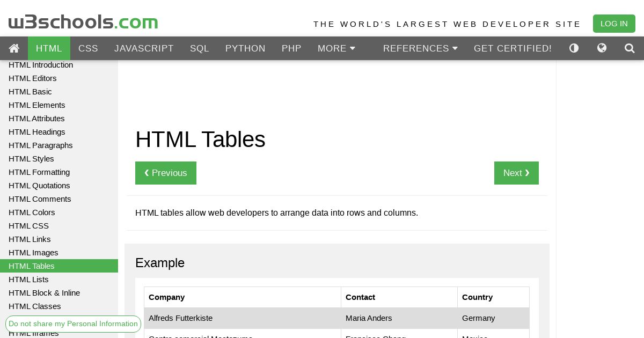
Task: Open HTML Classes in sidebar
Action: 59,306
